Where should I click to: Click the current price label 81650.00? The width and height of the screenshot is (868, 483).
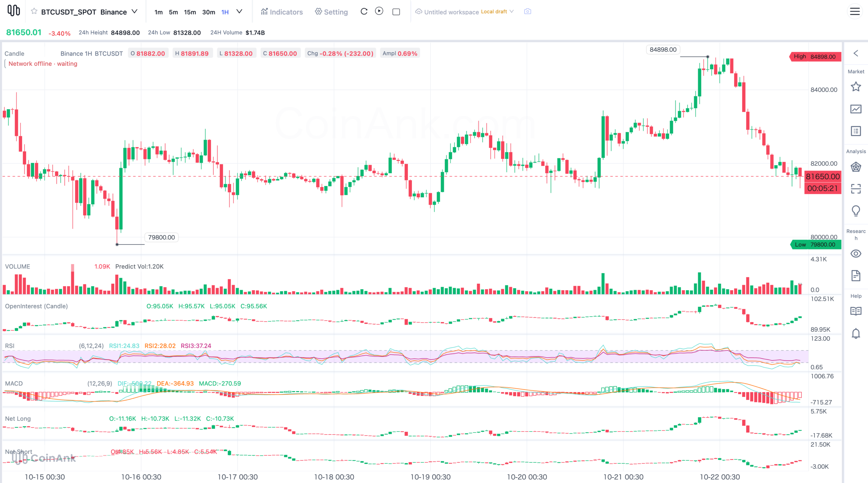823,177
